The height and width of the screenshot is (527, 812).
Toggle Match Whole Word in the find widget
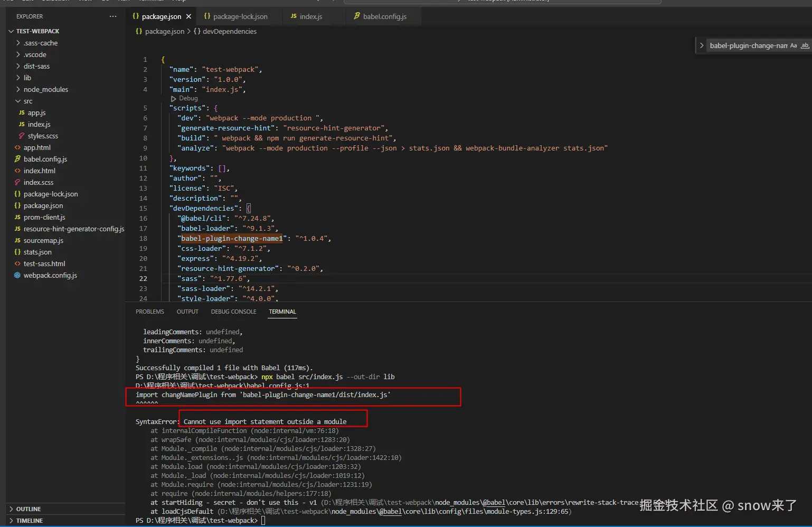click(805, 46)
